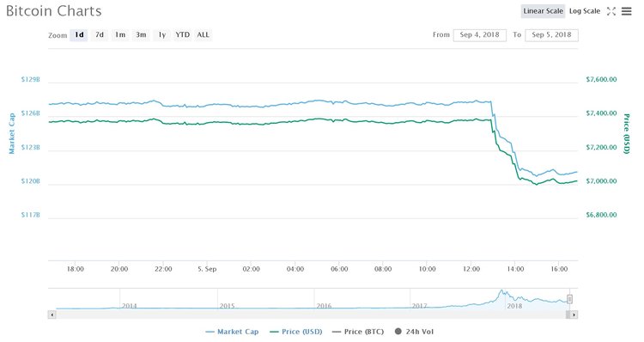Click the 2017 marker in navigator timeline
This screenshot has height=342, width=644.
coord(419,306)
